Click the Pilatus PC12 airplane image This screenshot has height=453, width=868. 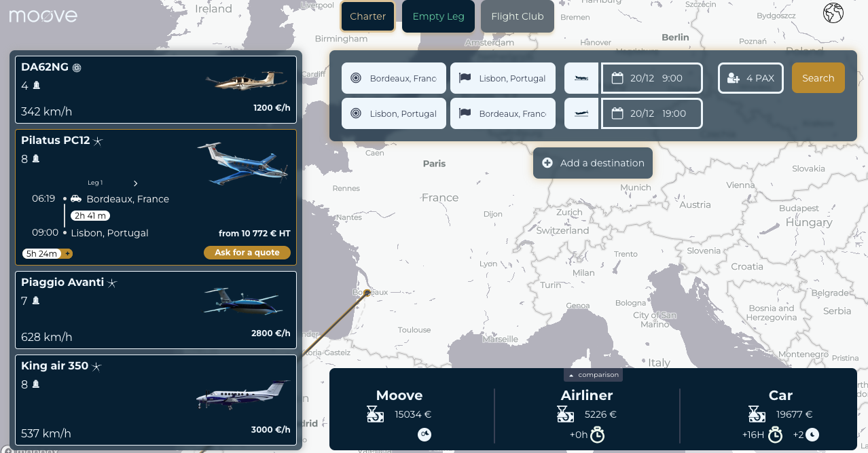[243, 163]
